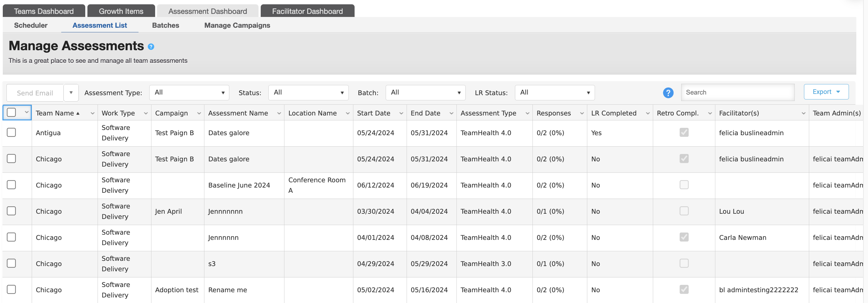The height and width of the screenshot is (303, 868).
Task: Click help icon next to Manage Assessments title
Action: [151, 47]
